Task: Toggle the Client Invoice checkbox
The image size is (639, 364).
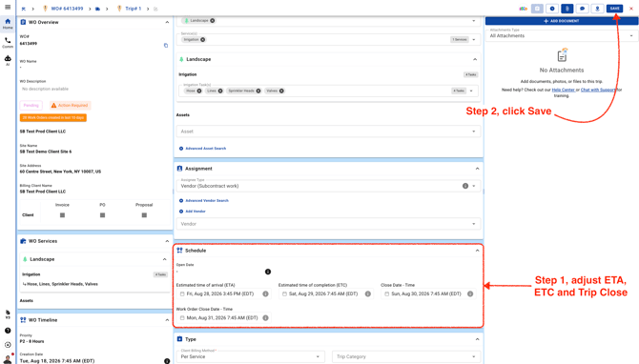Action: click(62, 215)
